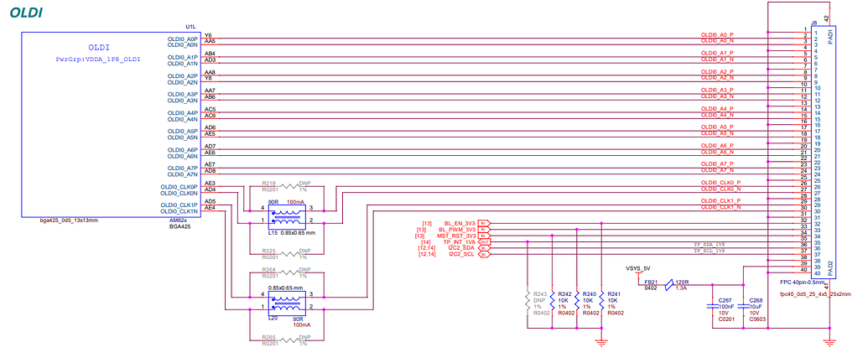Click the OLDI0_A3N pin name
The image size is (868, 363).
tap(183, 101)
